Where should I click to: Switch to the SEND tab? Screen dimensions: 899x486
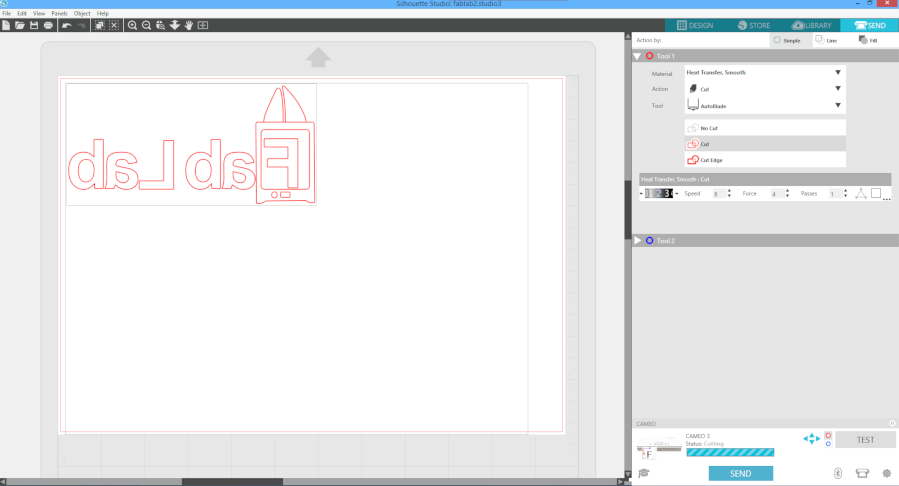pos(870,25)
